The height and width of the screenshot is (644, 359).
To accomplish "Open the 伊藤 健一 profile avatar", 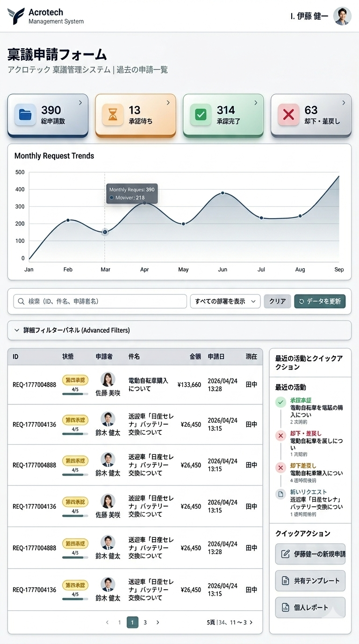I will point(342,16).
